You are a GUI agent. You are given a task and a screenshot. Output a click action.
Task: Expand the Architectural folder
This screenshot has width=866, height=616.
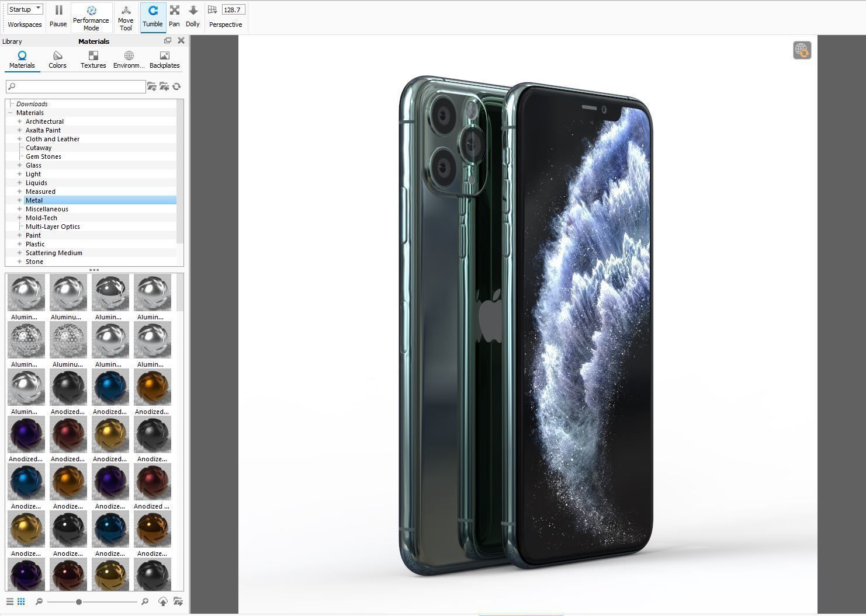click(20, 121)
